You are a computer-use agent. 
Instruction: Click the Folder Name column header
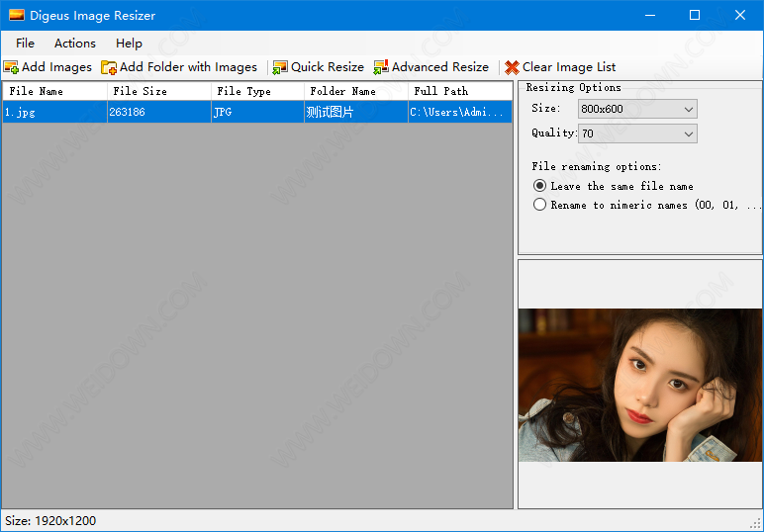click(355, 91)
